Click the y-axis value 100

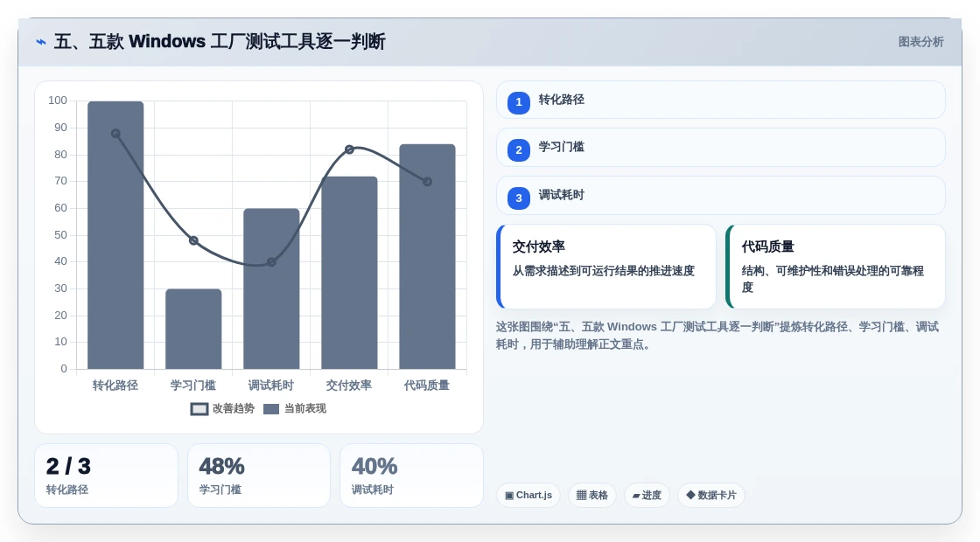click(x=58, y=101)
